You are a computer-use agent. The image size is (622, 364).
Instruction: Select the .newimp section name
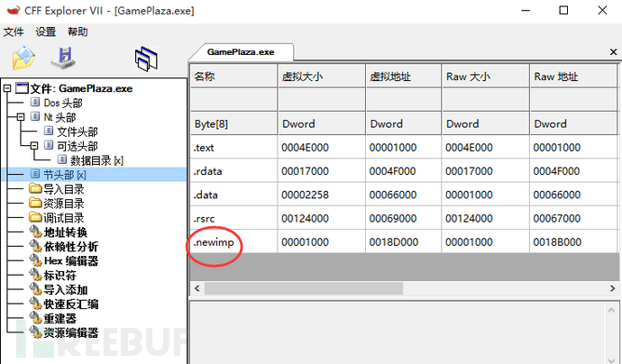pos(214,242)
